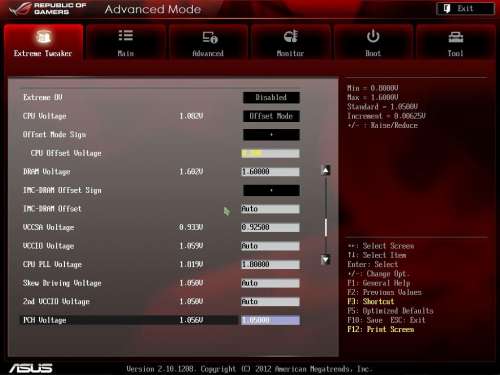The width and height of the screenshot is (500, 375).
Task: Change the Offset Mode Sign option
Action: tap(271, 135)
